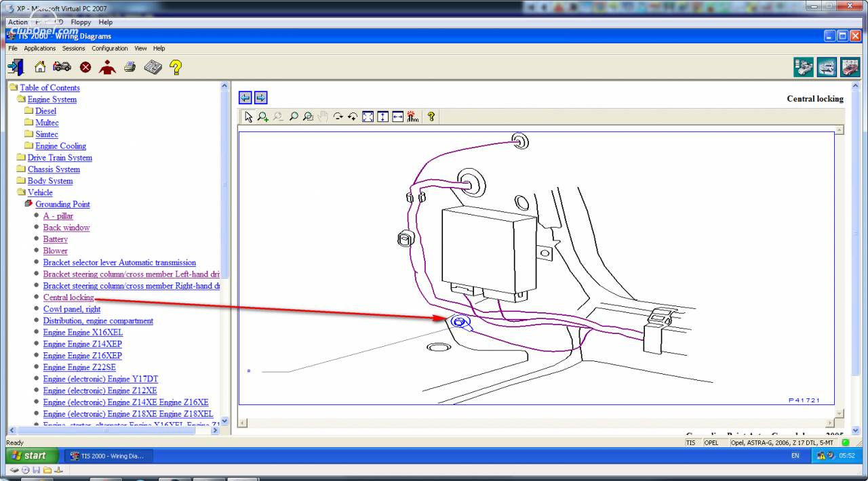Open the Battery grounding point link
The height and width of the screenshot is (481, 868).
[56, 239]
